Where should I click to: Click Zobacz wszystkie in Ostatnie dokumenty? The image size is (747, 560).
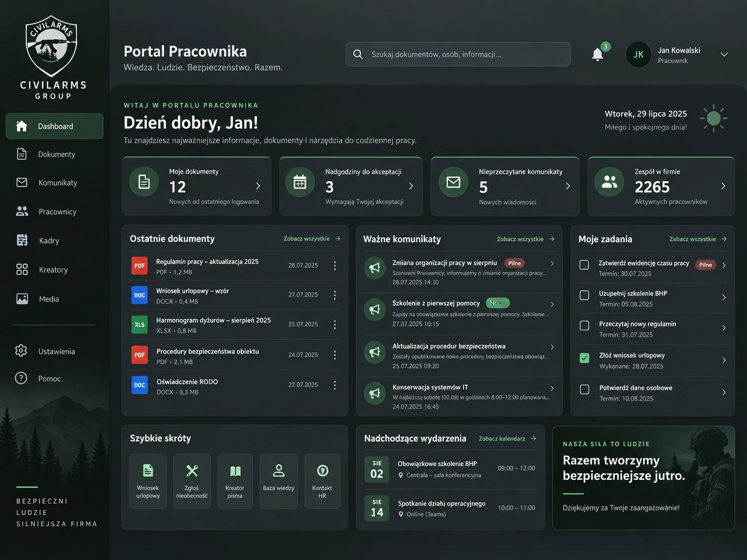312,239
